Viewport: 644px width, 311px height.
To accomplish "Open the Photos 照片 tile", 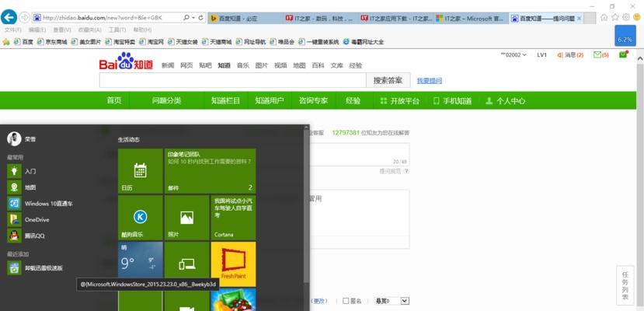I will pyautogui.click(x=187, y=218).
